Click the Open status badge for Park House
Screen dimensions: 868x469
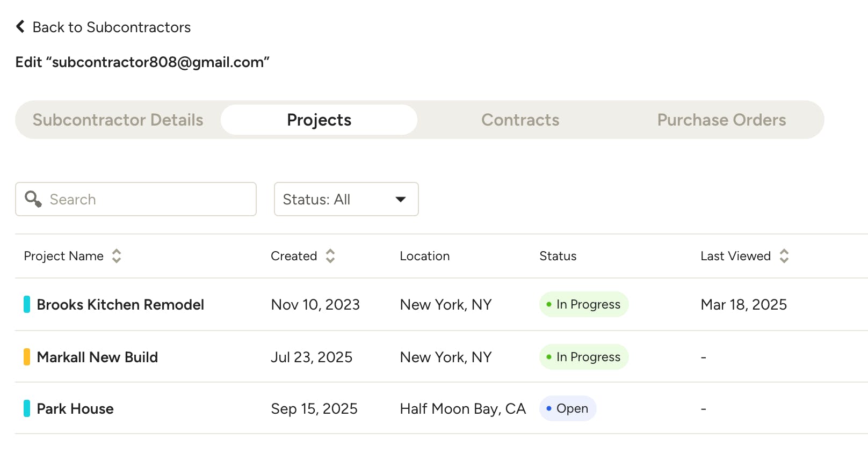point(568,408)
